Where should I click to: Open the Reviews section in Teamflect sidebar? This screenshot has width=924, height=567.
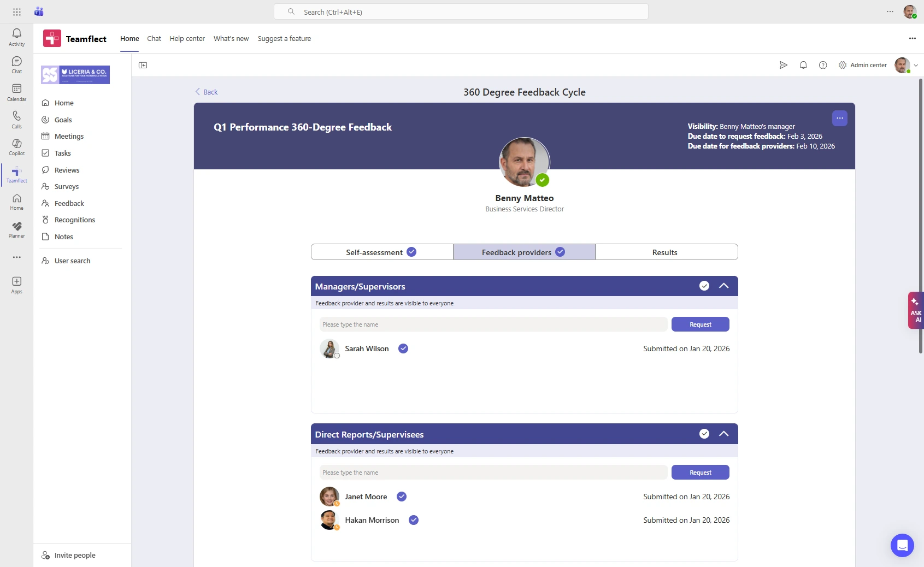click(67, 170)
